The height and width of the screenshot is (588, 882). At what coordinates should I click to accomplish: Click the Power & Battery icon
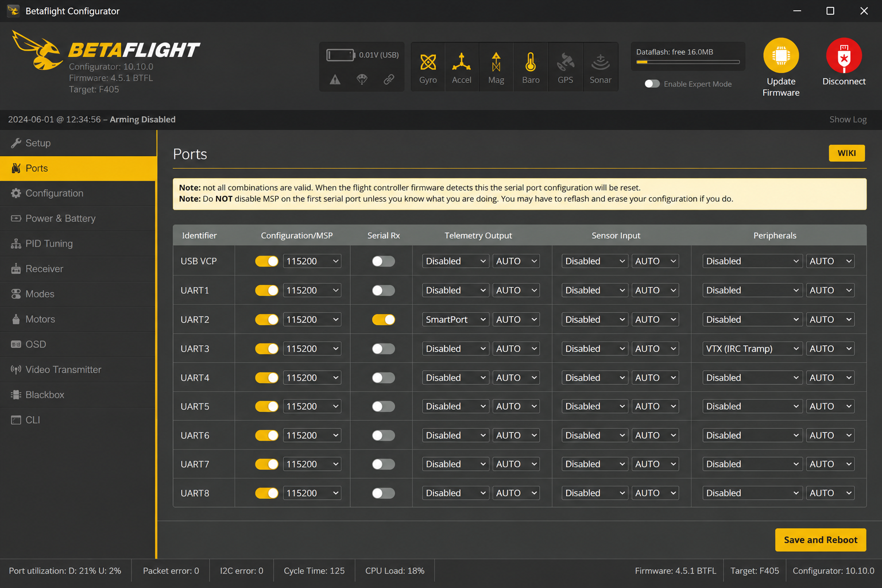pyautogui.click(x=16, y=219)
